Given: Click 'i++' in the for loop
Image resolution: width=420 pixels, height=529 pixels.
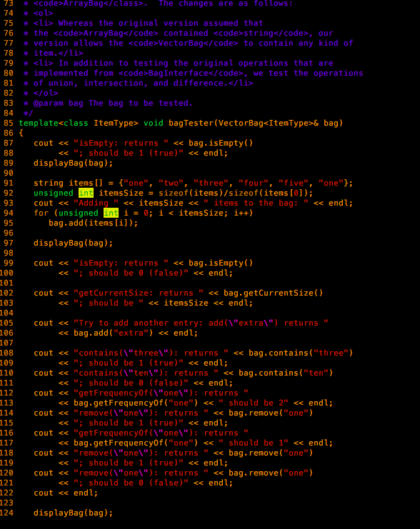Looking at the screenshot, I should [x=241, y=213].
